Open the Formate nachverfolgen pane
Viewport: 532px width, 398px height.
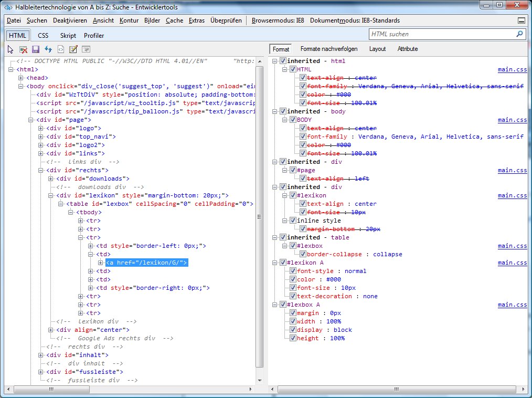[329, 49]
